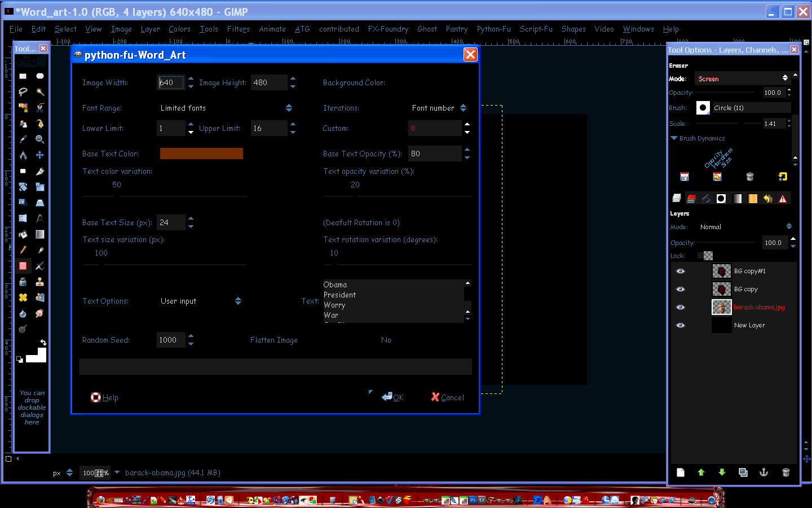This screenshot has height=508, width=812.
Task: Open Help for Word_Art dialog
Action: (x=105, y=397)
